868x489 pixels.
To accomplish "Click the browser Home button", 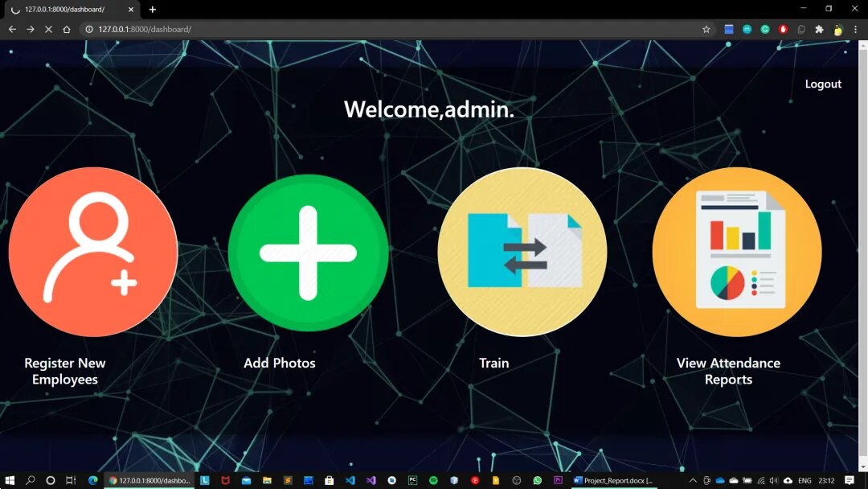I will coord(67,29).
